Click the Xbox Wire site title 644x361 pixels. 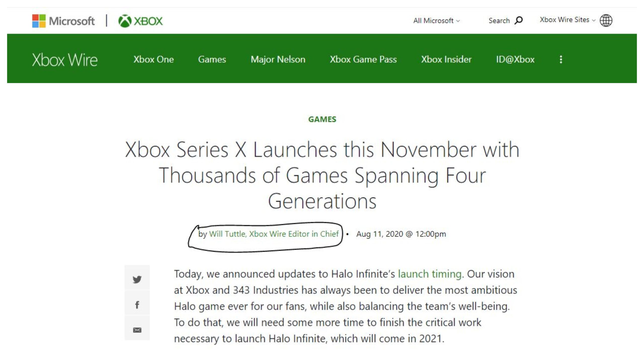click(x=65, y=60)
